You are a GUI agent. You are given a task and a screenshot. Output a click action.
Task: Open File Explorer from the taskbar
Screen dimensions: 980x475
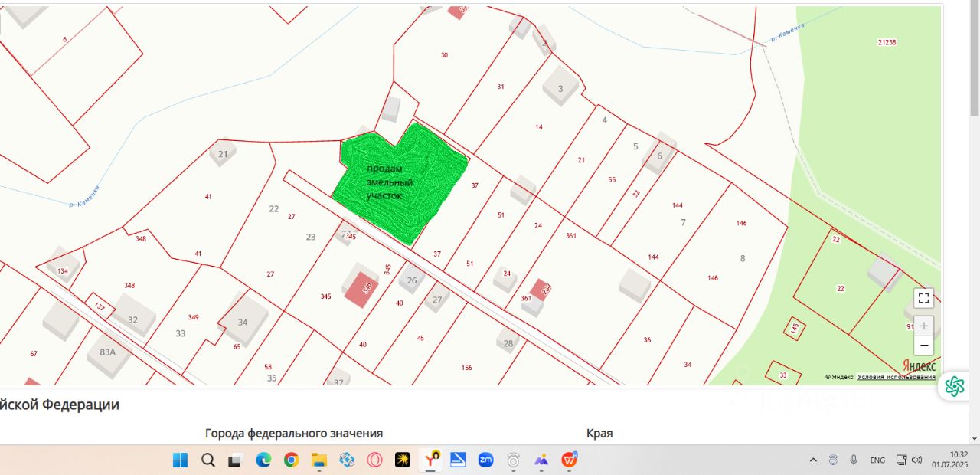pyautogui.click(x=319, y=460)
